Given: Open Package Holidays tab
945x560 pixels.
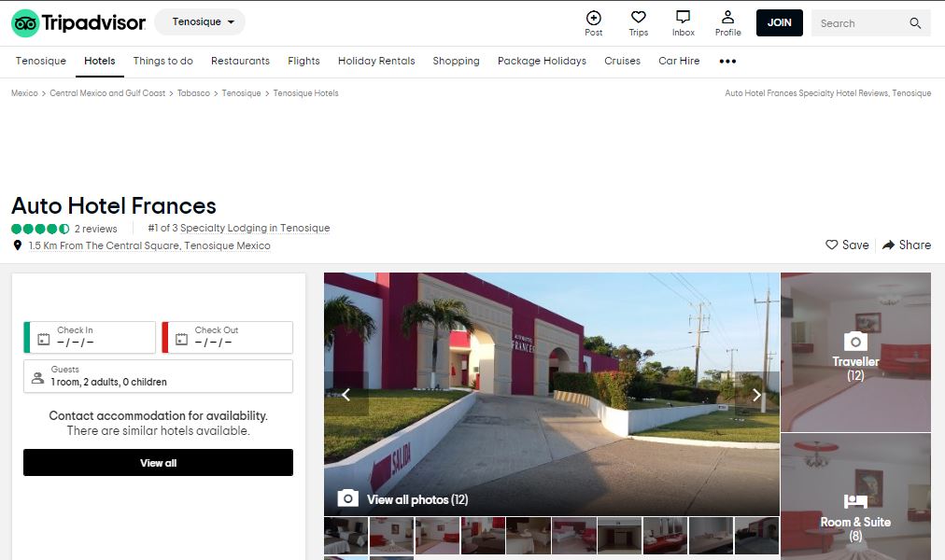Looking at the screenshot, I should (542, 61).
